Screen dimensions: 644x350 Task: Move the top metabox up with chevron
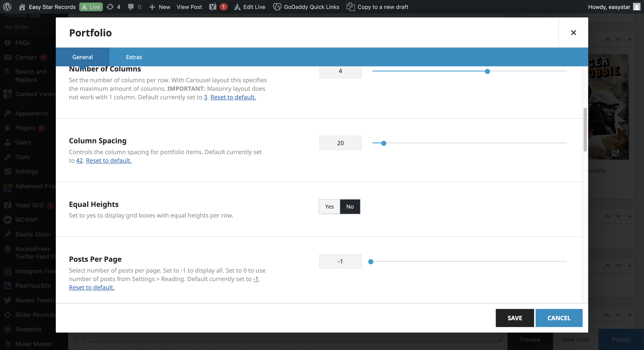point(607,39)
